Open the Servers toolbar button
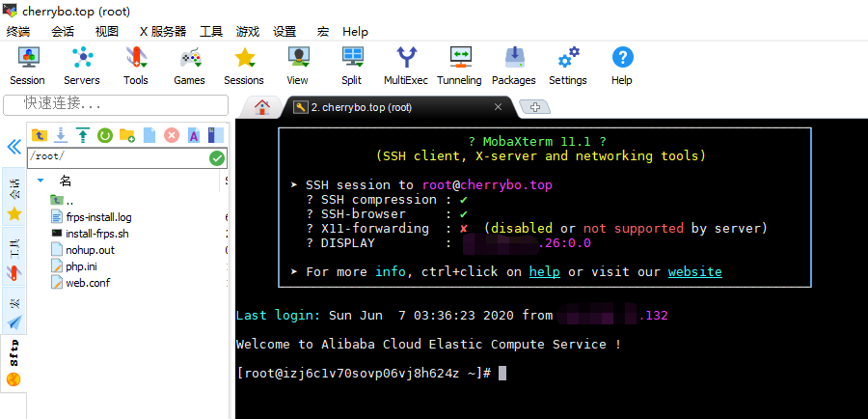 click(x=81, y=66)
